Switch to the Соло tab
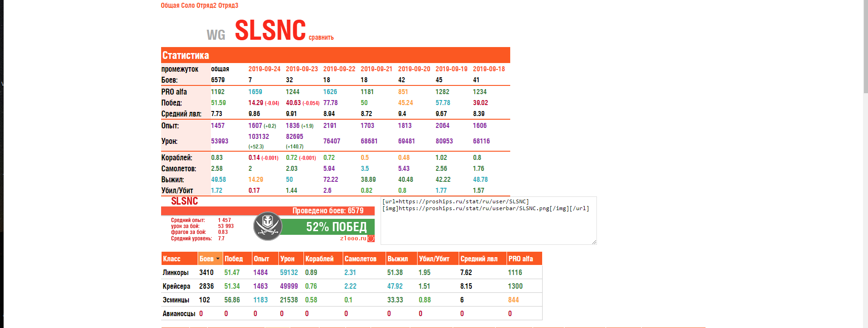This screenshot has width=868, height=328. [x=188, y=5]
